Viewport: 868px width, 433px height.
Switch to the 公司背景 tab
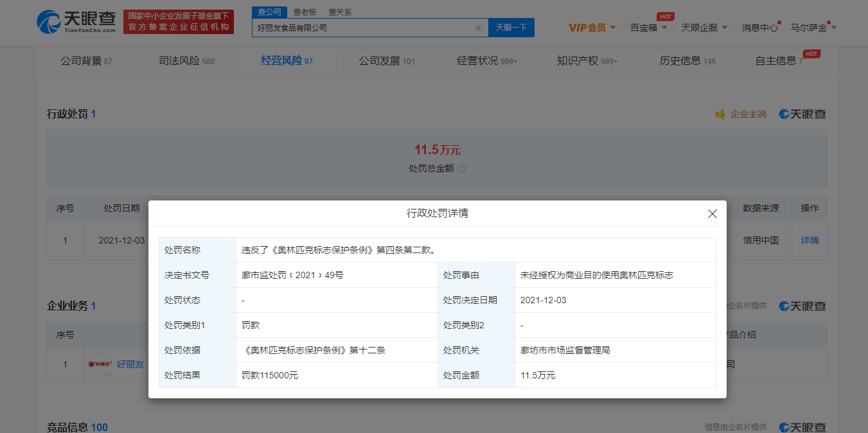tap(86, 61)
